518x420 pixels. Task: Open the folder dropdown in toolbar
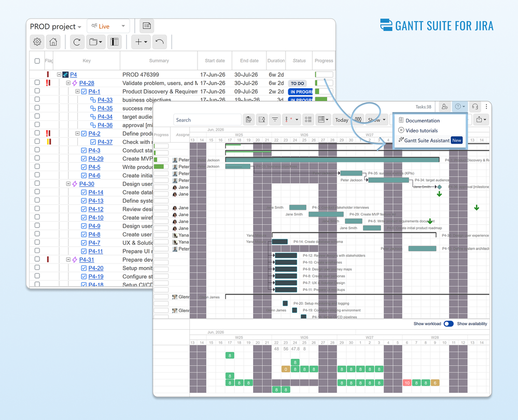click(96, 42)
